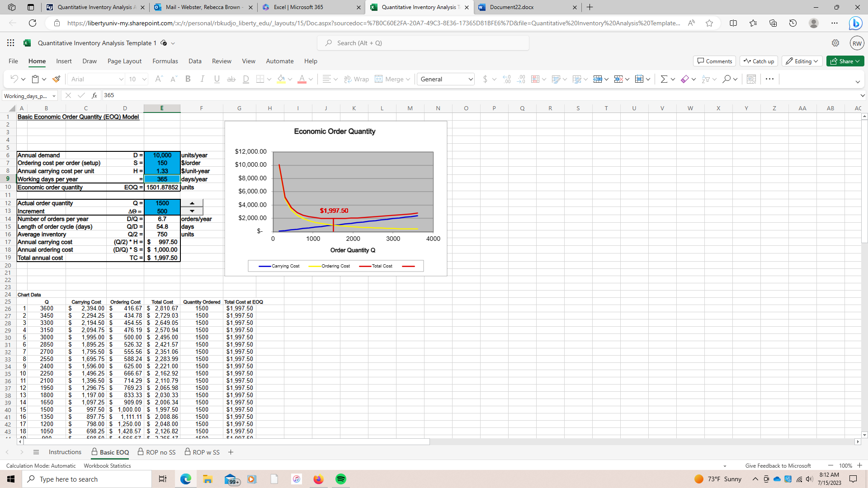Apply strikethrough formatting

[231, 79]
